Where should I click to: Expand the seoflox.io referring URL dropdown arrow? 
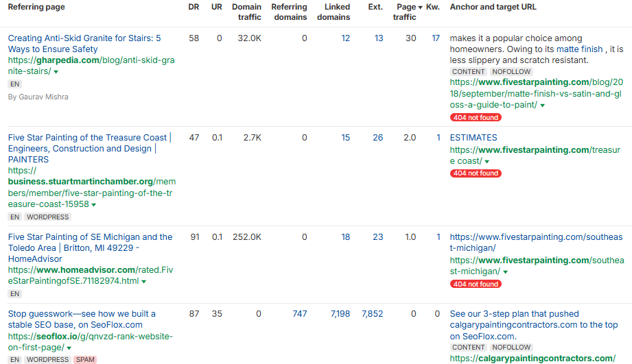coord(69,348)
